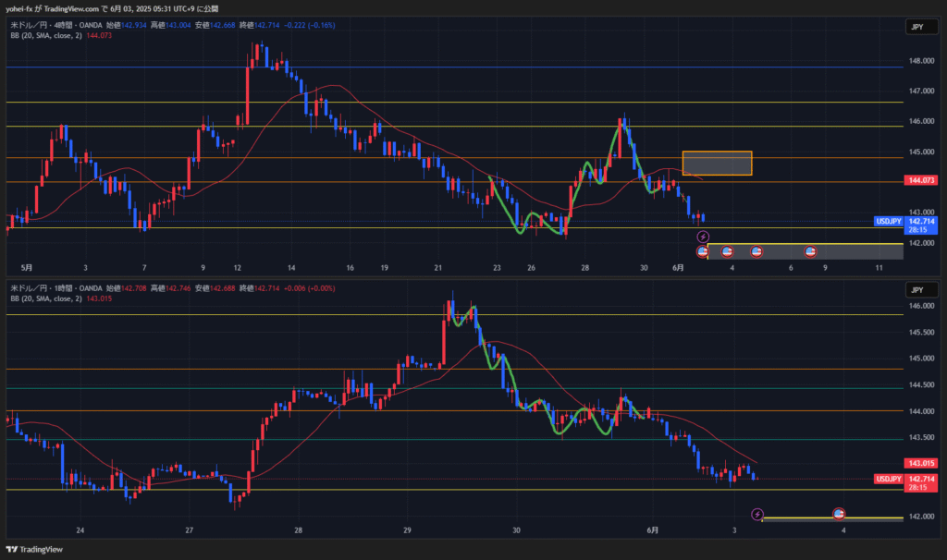Click the 24 date label on the 1-hour time axis
947x560 pixels.
[80, 530]
